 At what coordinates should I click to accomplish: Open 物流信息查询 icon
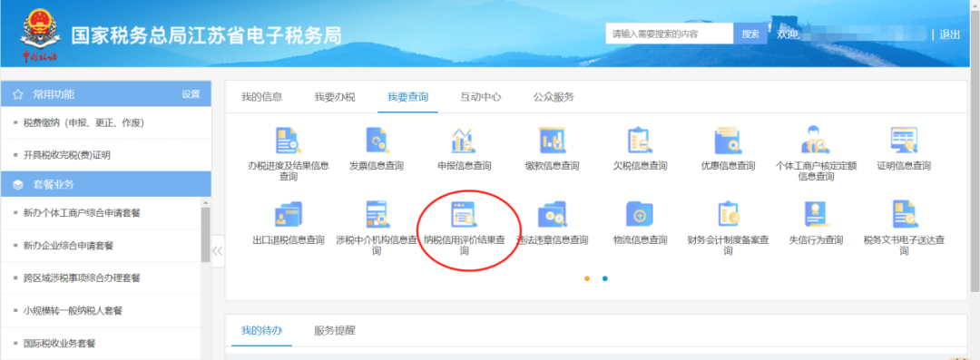point(640,214)
